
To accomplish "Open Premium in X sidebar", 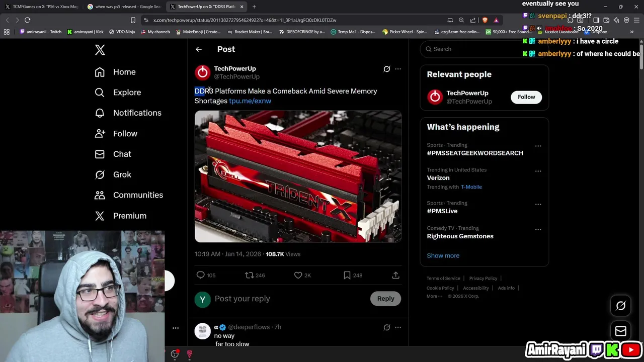I will tap(120, 216).
